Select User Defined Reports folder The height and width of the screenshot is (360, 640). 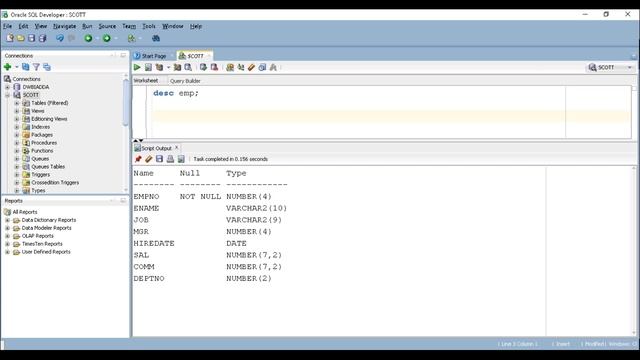[x=46, y=252]
